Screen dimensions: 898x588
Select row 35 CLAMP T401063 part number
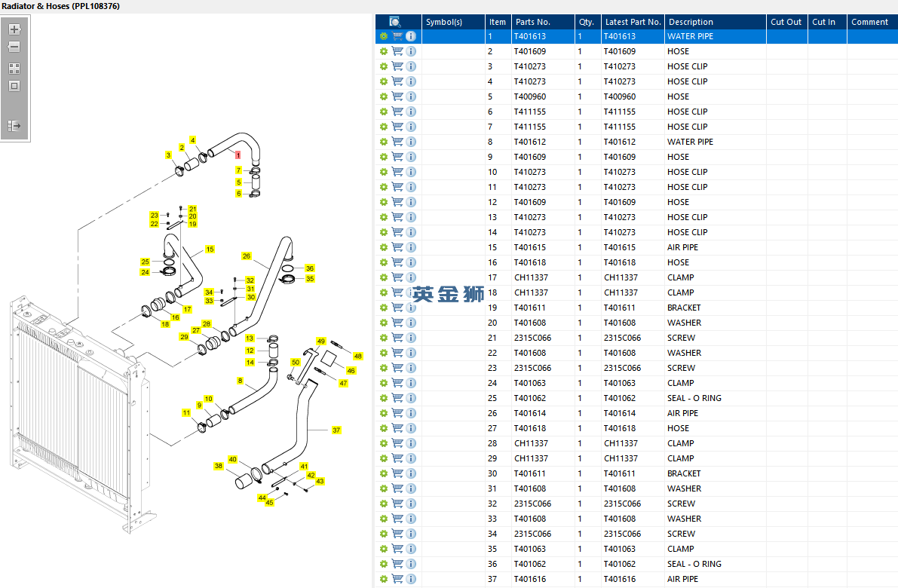(530, 549)
